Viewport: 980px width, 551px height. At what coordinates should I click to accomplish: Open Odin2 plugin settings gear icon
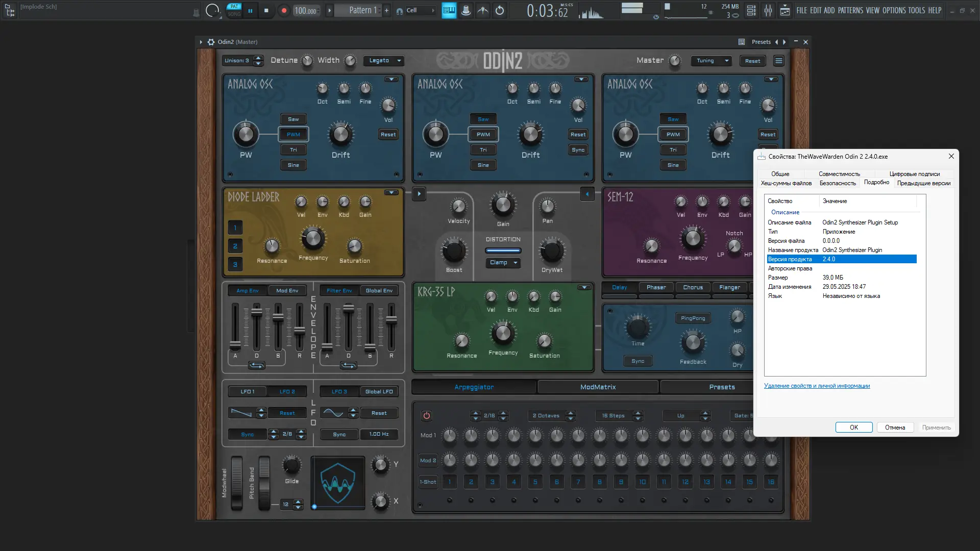(x=211, y=42)
